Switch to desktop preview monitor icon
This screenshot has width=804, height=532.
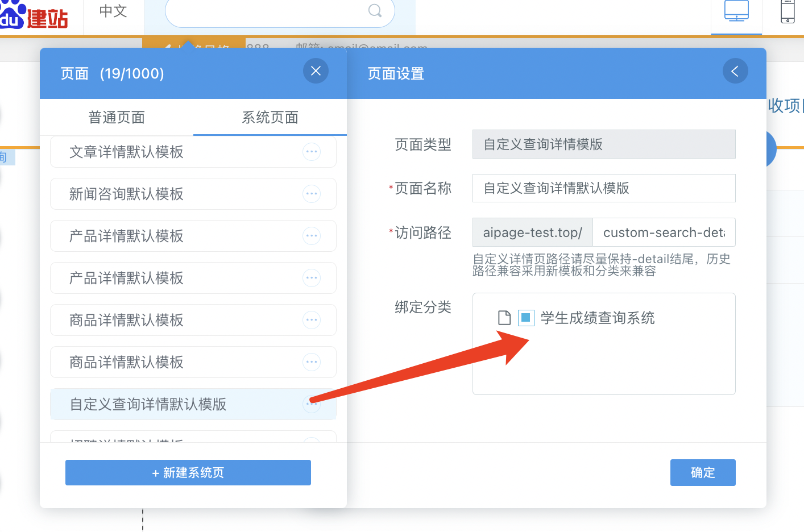pos(736,11)
